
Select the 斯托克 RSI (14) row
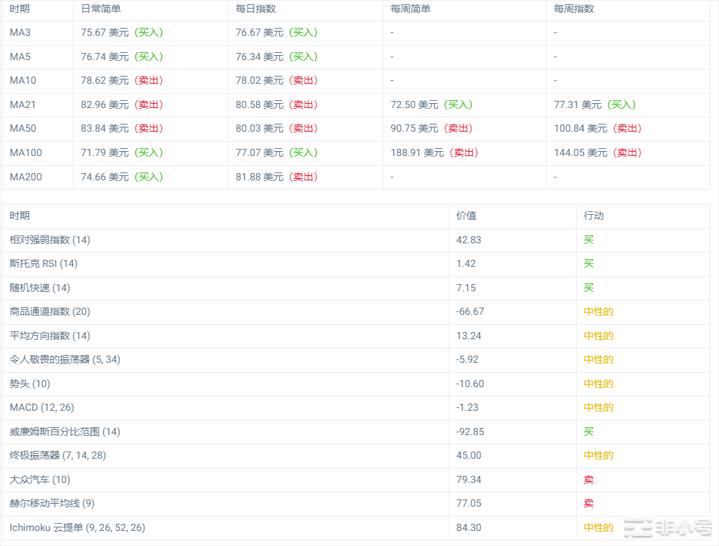point(356,264)
